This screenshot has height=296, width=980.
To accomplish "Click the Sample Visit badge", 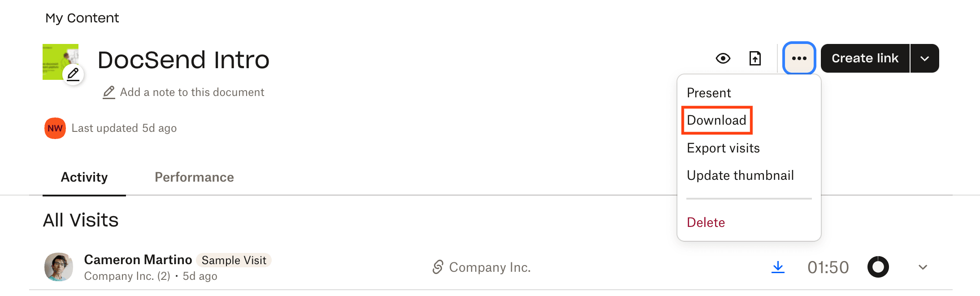I will pos(234,260).
